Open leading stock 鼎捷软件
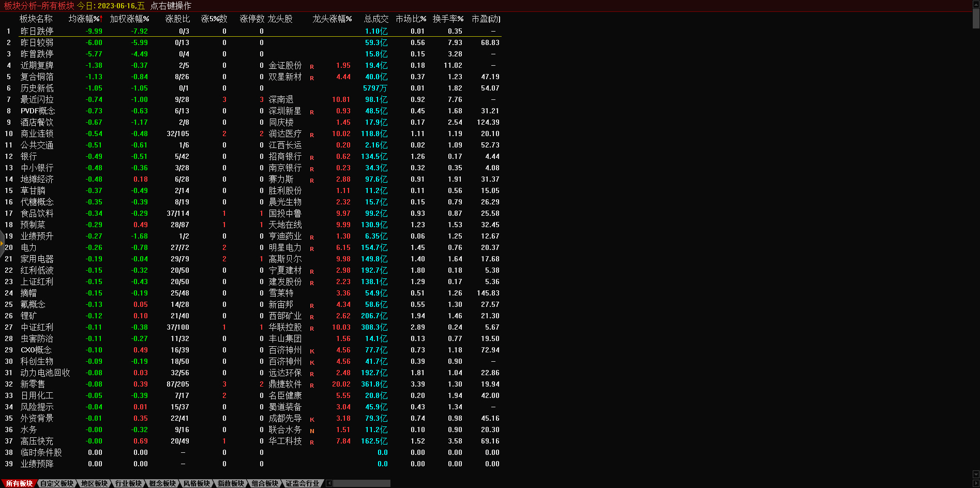Image resolution: width=980 pixels, height=488 pixels. [x=285, y=384]
